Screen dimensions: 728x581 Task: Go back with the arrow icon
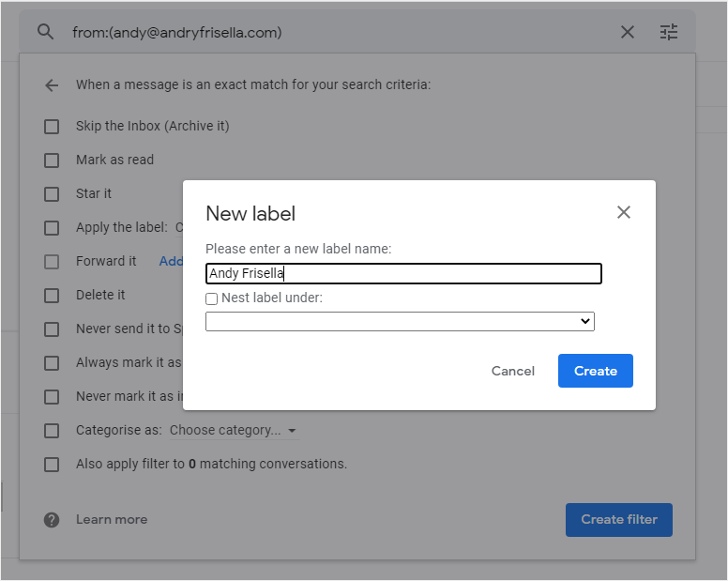pyautogui.click(x=52, y=85)
